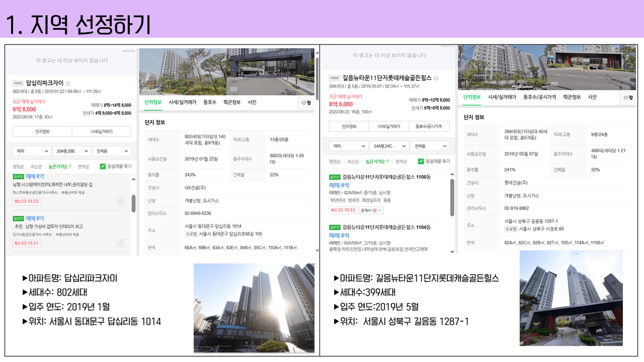Viewport: 644px width, 362px height.
Task: Click the 02-6949-5236 office phone number
Action: coord(199,213)
